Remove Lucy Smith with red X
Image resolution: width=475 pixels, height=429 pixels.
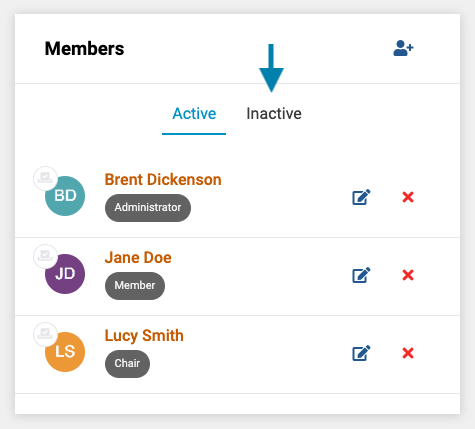(x=408, y=353)
